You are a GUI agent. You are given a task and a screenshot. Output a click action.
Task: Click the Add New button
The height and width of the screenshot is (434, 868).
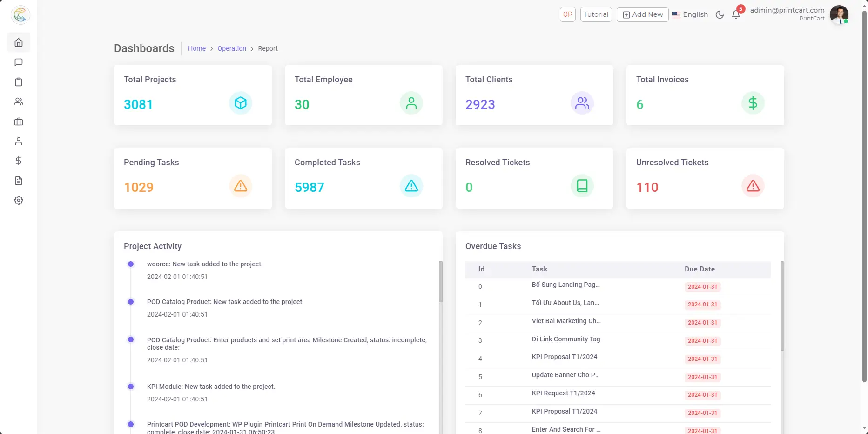click(642, 14)
